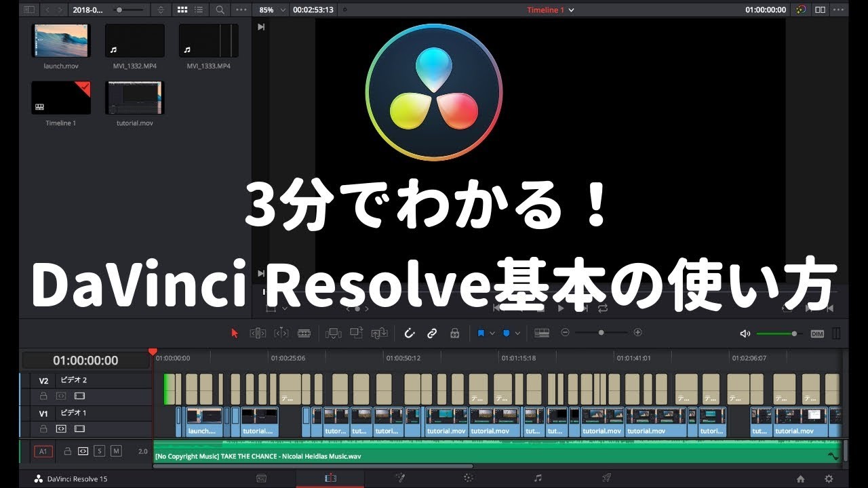Toggle auto track selector on V2
This screenshot has width=868, height=488.
coord(61,395)
